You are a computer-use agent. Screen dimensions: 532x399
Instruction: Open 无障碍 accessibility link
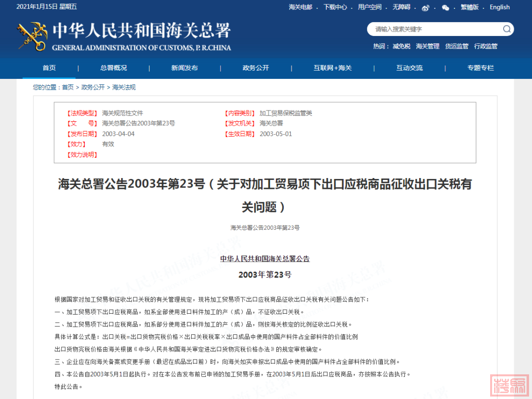pyautogui.click(x=401, y=7)
